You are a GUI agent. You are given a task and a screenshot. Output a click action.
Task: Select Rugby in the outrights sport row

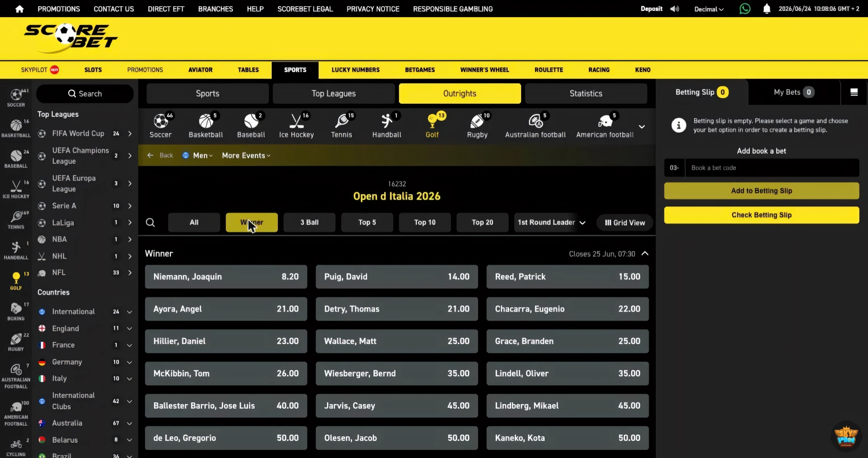477,126
